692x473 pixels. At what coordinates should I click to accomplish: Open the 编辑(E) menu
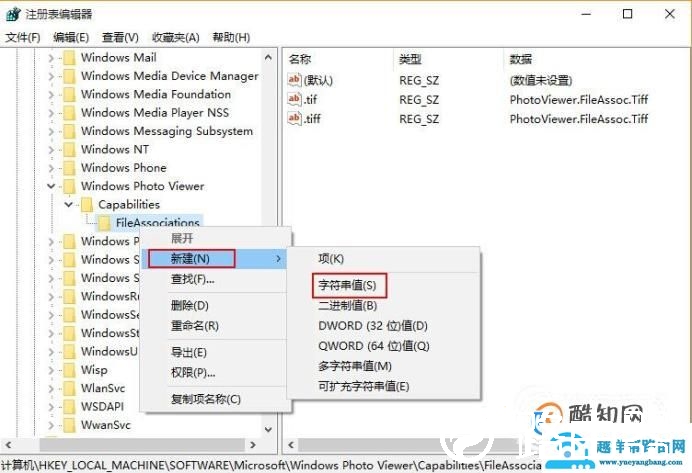coord(71,38)
